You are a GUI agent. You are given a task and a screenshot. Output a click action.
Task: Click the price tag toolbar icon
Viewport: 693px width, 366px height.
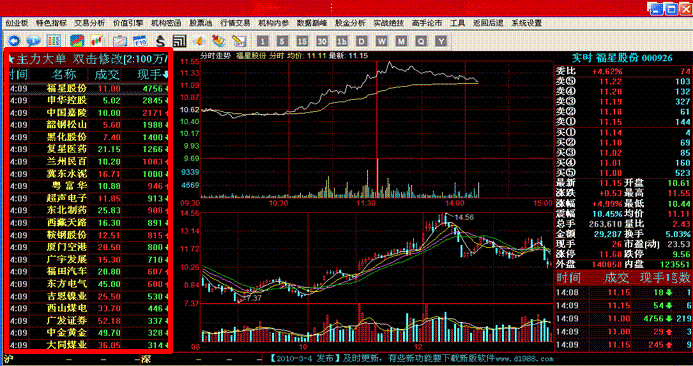[219, 41]
